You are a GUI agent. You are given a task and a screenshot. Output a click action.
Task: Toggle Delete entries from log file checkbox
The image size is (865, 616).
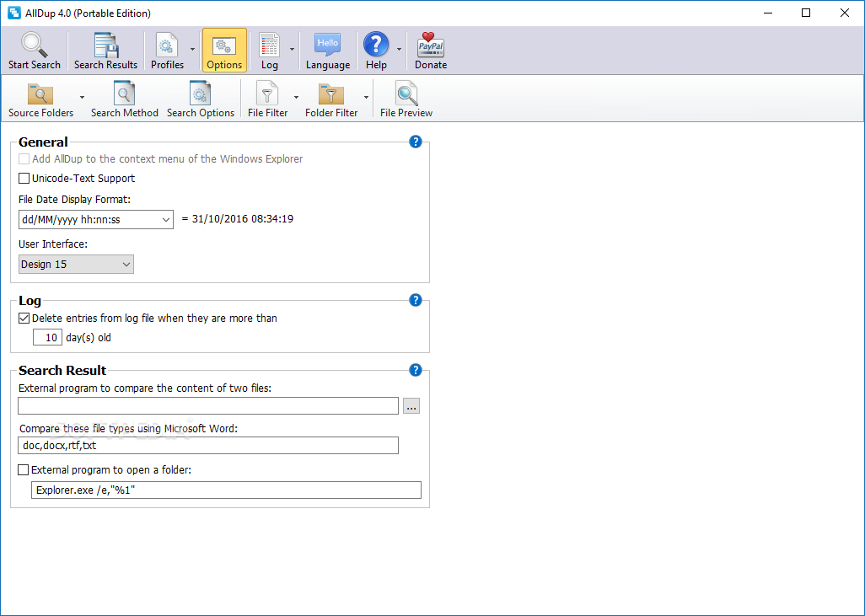(x=24, y=319)
